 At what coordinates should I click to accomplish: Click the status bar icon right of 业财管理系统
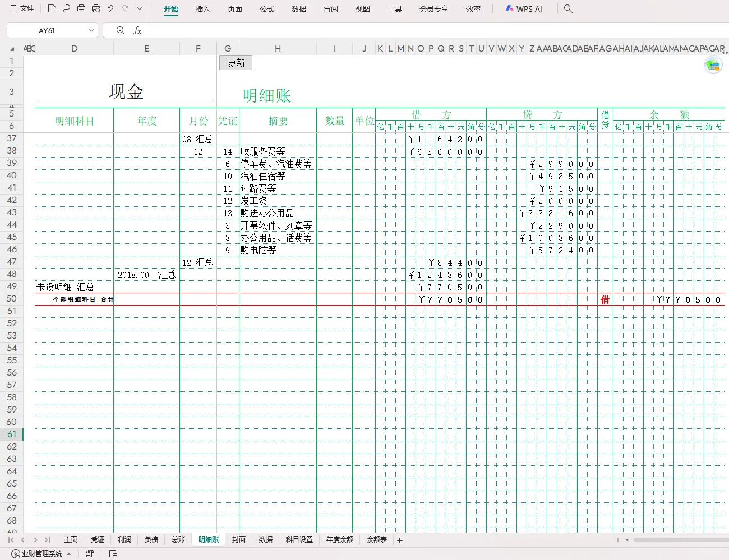90,554
